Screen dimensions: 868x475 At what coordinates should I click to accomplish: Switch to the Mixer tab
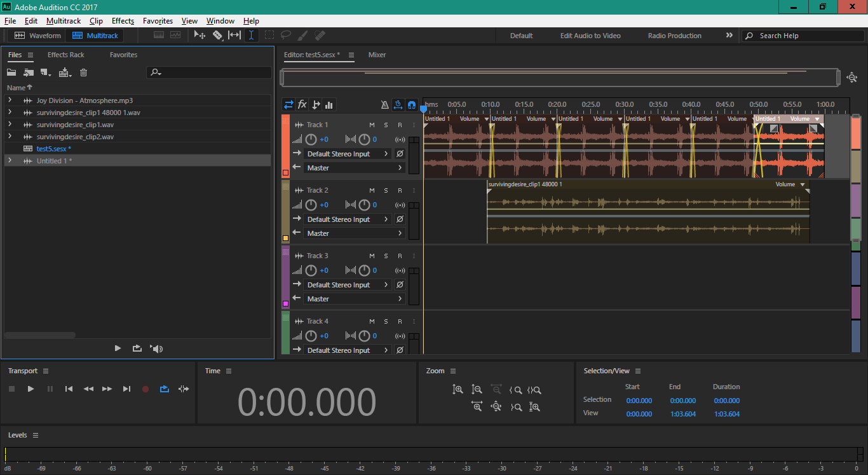pos(377,55)
